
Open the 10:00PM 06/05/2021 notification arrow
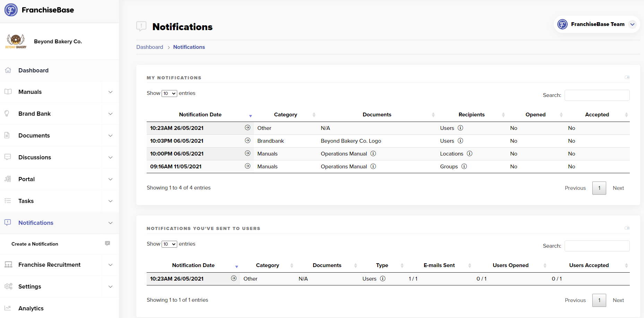(248, 153)
